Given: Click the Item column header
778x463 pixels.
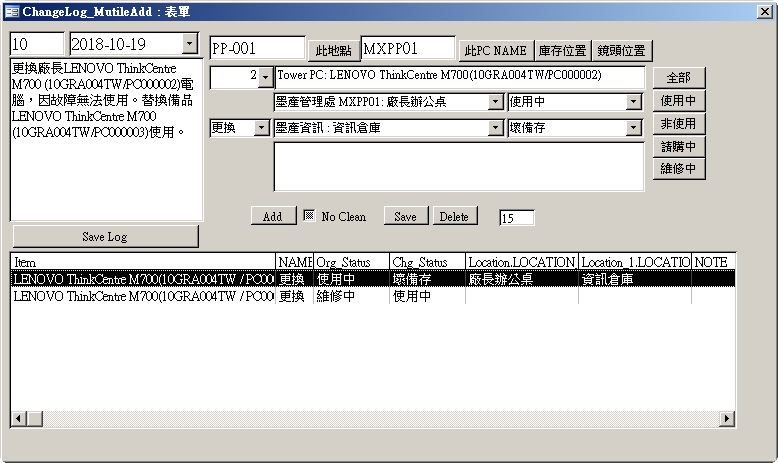Looking at the screenshot, I should pos(143,262).
